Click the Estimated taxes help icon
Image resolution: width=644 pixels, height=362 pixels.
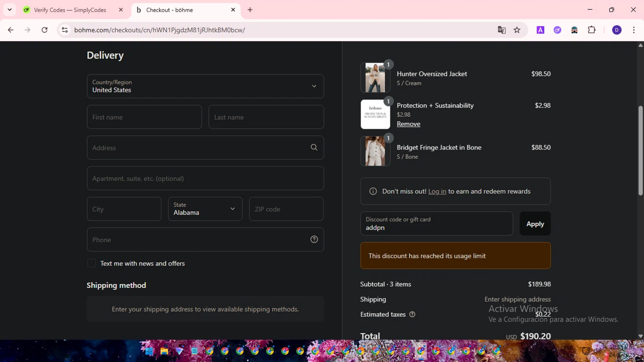tap(412, 314)
